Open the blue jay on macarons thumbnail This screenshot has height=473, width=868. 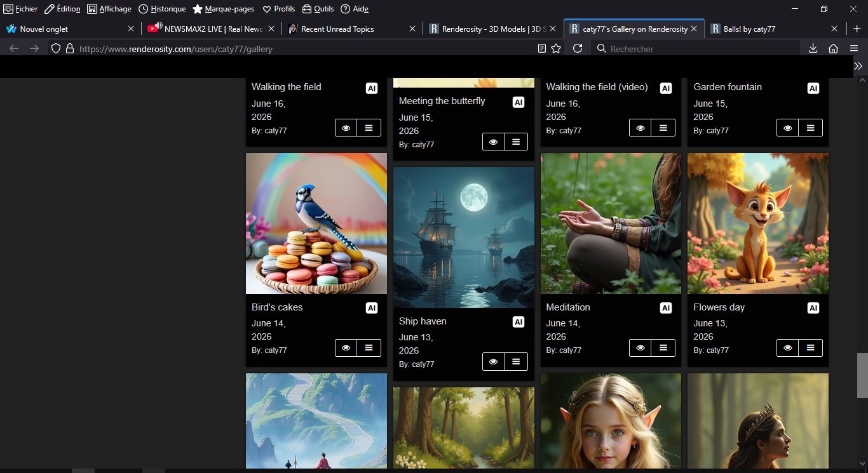[316, 223]
